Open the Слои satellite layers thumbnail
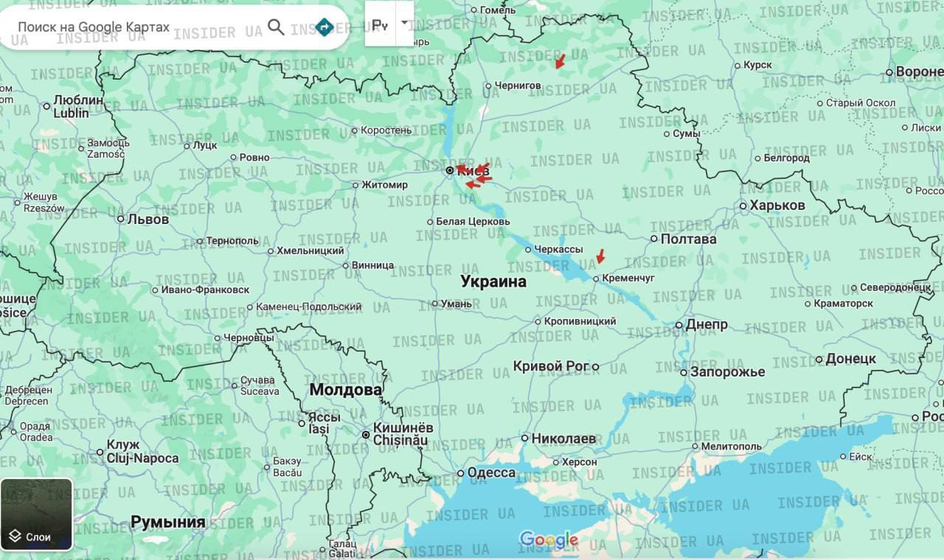Image resolution: width=944 pixels, height=560 pixels. (x=37, y=514)
